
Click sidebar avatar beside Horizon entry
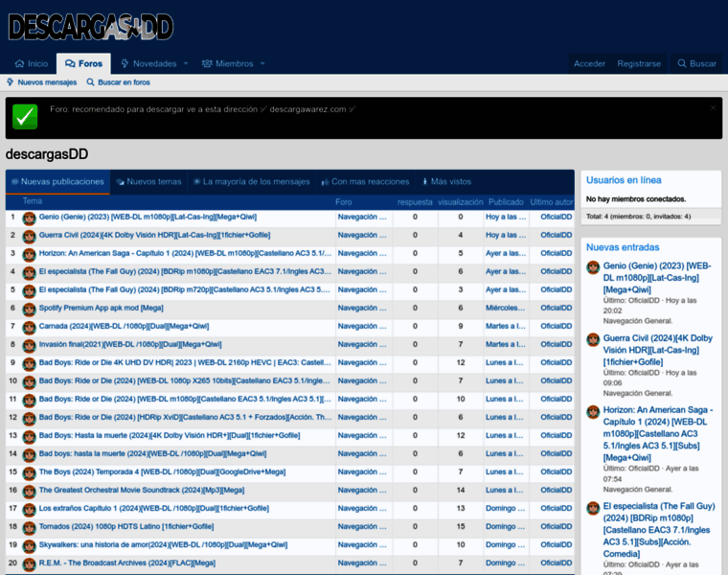(593, 411)
